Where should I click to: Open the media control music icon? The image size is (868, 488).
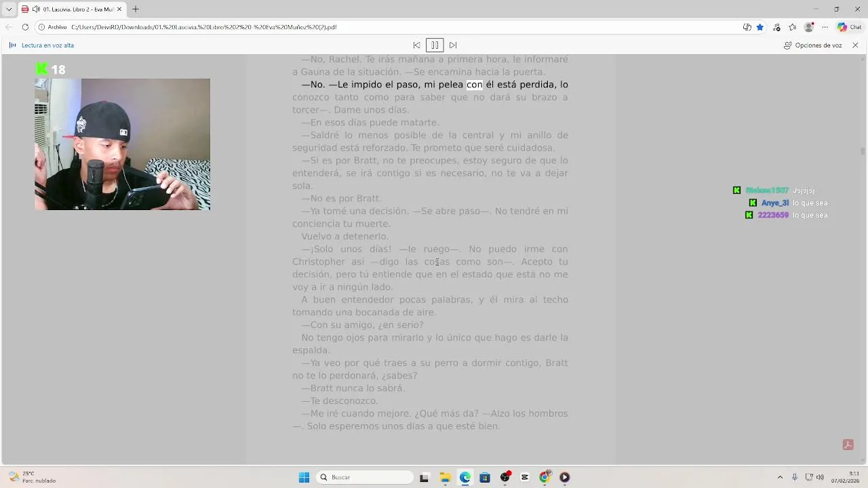click(776, 27)
